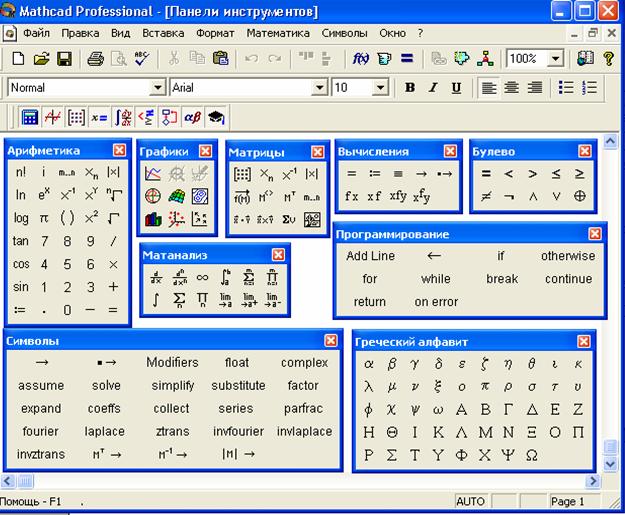
Task: Insert derivative d/dx in Матанализ panel
Action: click(x=156, y=277)
